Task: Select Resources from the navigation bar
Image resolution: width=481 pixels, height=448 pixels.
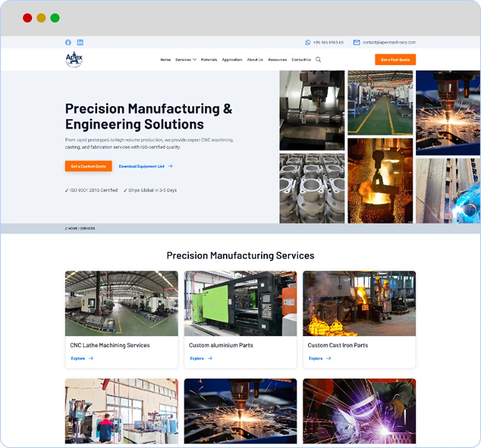Action: [277, 59]
